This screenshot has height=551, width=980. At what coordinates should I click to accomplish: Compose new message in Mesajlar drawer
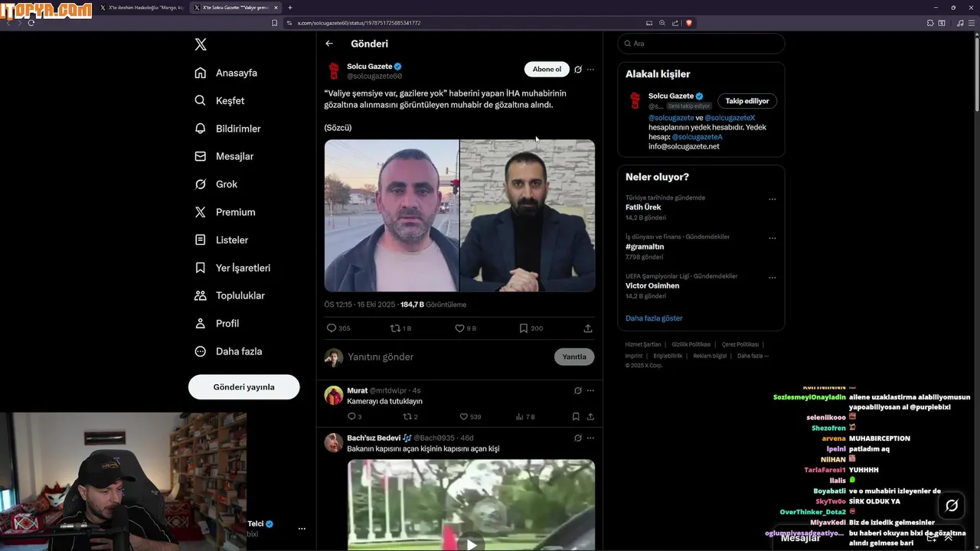[932, 538]
